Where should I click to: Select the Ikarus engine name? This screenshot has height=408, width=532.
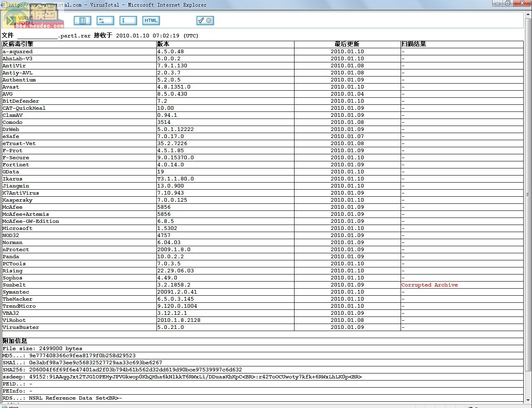[x=12, y=179]
